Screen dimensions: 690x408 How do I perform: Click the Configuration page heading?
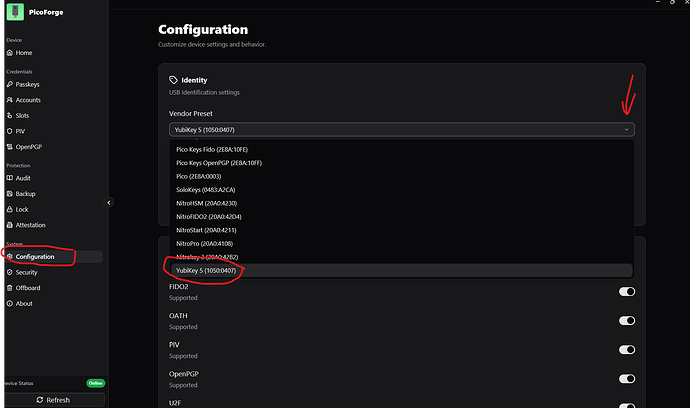[203, 29]
